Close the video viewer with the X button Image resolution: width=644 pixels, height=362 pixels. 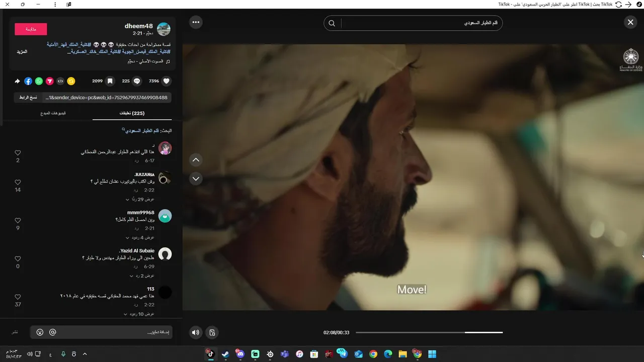pos(630,22)
